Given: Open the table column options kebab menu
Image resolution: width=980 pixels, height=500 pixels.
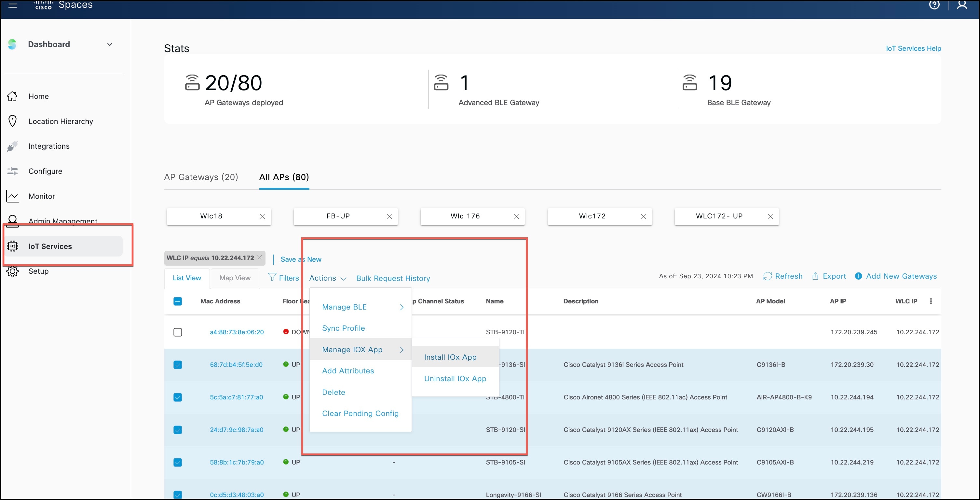Looking at the screenshot, I should 931,301.
